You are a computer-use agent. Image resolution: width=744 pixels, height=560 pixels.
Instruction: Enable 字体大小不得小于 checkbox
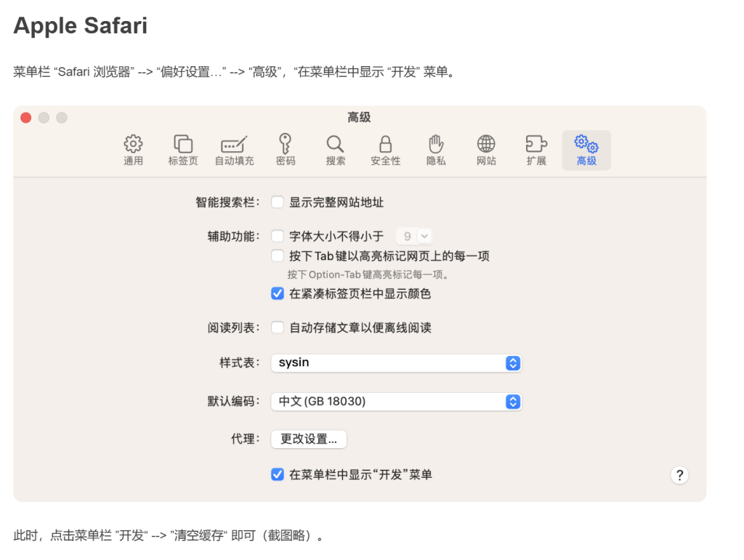(278, 235)
